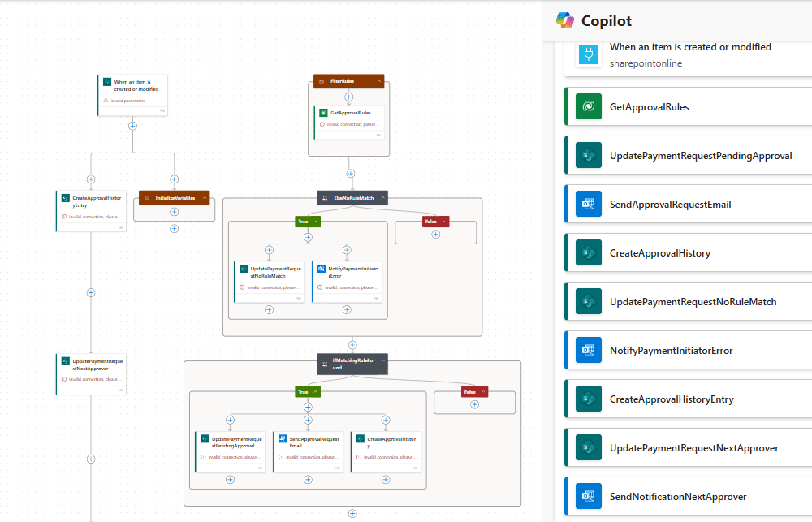The image size is (812, 522).
Task: Insert a step below the trigger card
Action: pyautogui.click(x=132, y=125)
